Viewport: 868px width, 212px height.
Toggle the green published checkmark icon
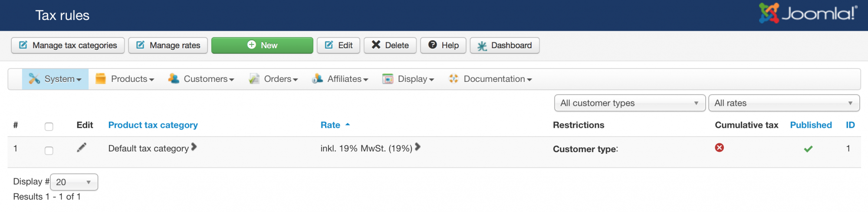tap(808, 149)
